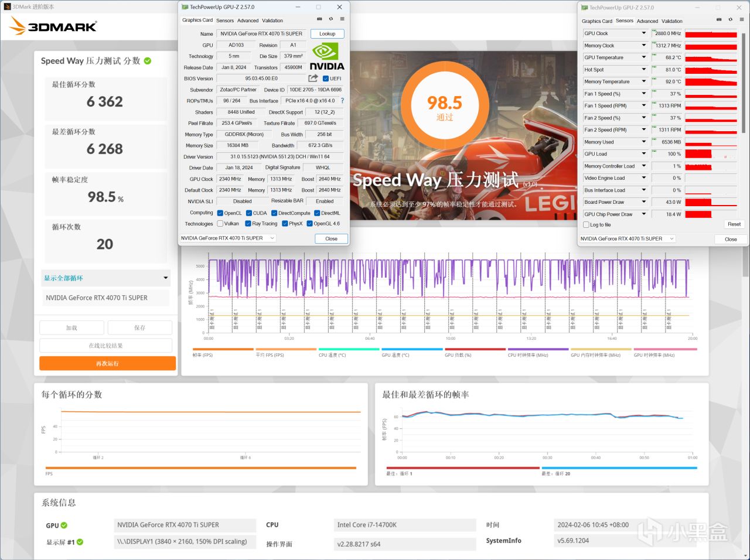Screen dimensions: 750x560
Task: Toggle the UEFI checkbox
Action: tap(326, 78)
